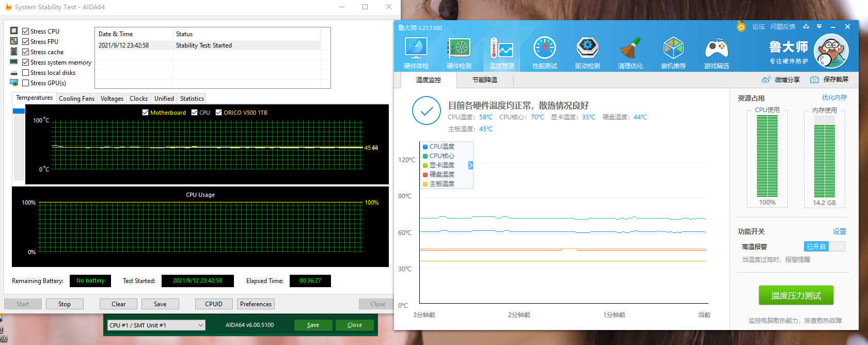The image size is (868, 345).
Task: Select 温度监控 temperature monitor tab
Action: coord(429,80)
